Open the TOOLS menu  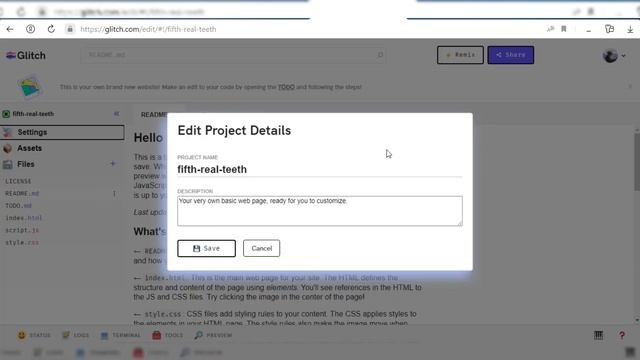167,335
